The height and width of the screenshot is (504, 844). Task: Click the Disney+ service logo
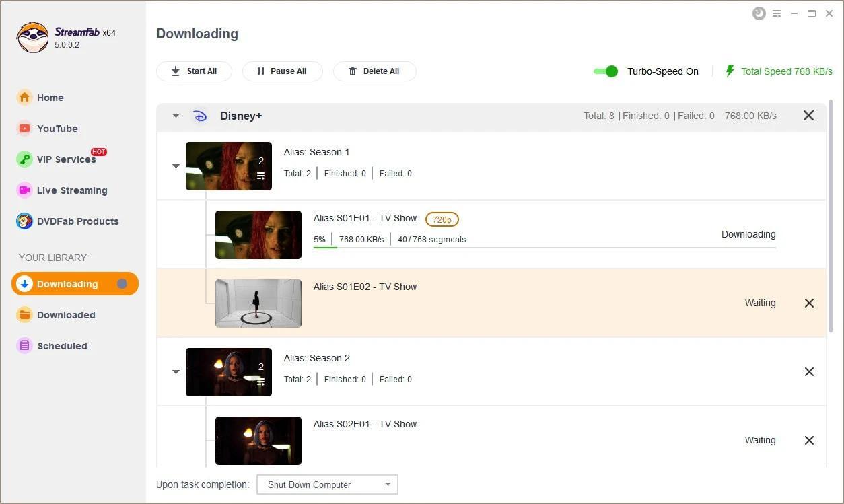coord(200,116)
